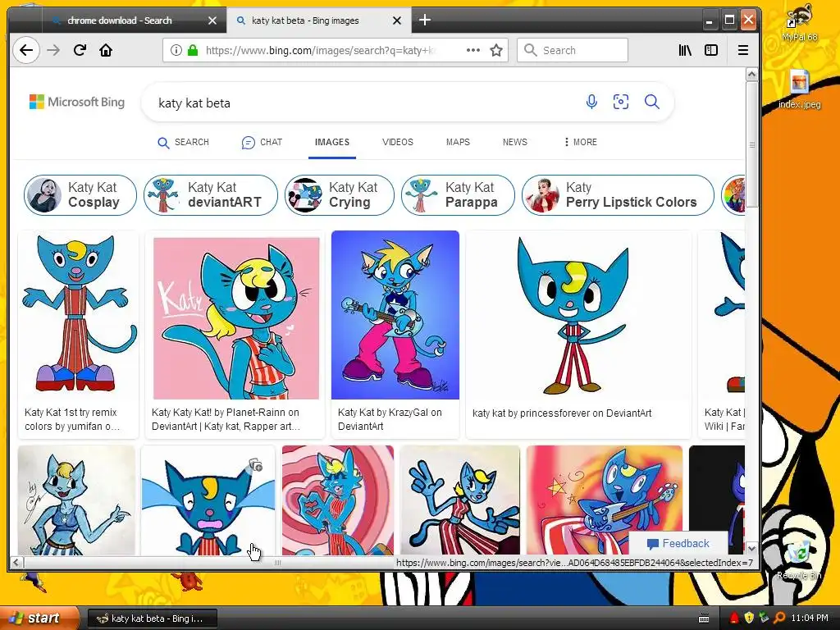
Task: Choose the Katy Kat deviantART suggestion chip
Action: (211, 195)
